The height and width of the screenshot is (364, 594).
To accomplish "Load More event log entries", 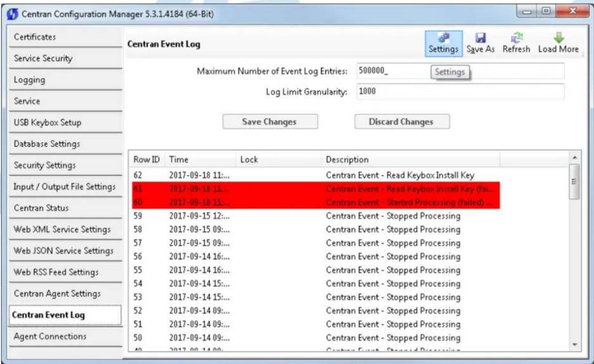I will click(558, 43).
